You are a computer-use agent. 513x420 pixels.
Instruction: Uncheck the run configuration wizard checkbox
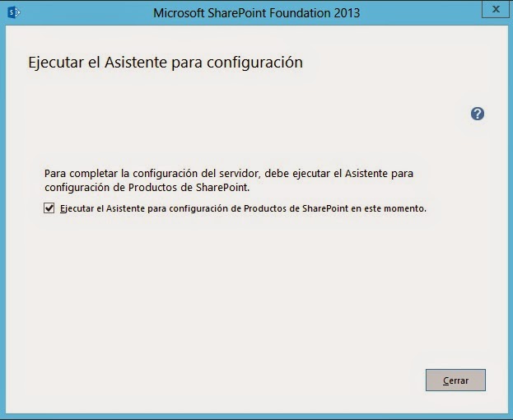coord(49,209)
